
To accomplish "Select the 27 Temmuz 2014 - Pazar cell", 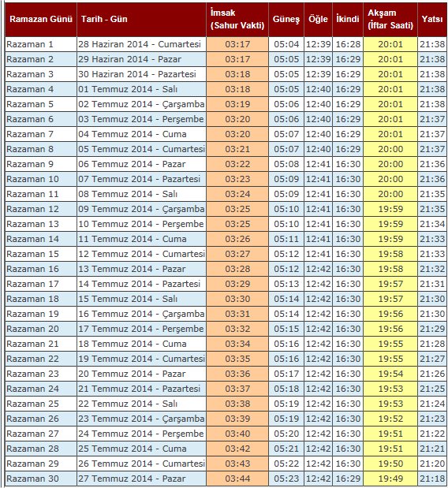I will [x=141, y=479].
